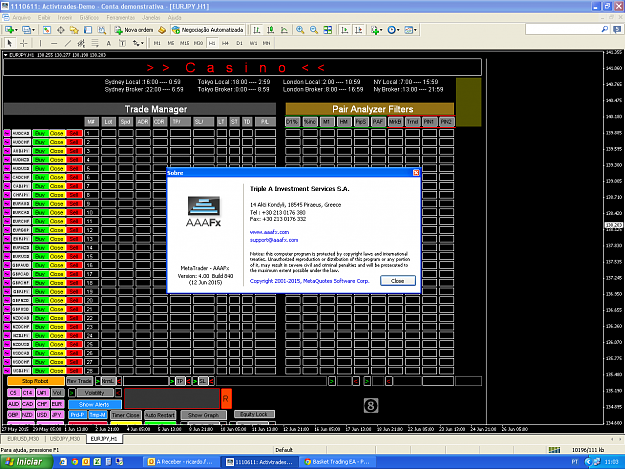Select the trendline drawing tool

(68, 43)
